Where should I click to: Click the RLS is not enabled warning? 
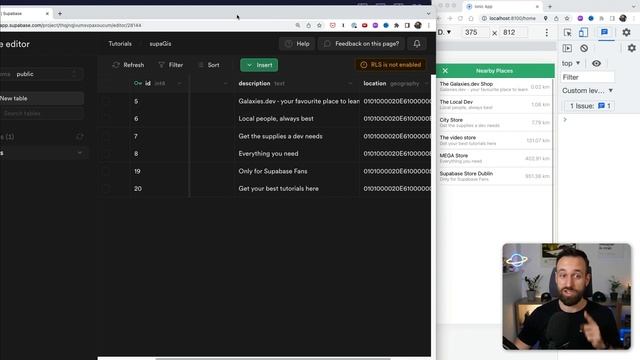click(391, 64)
